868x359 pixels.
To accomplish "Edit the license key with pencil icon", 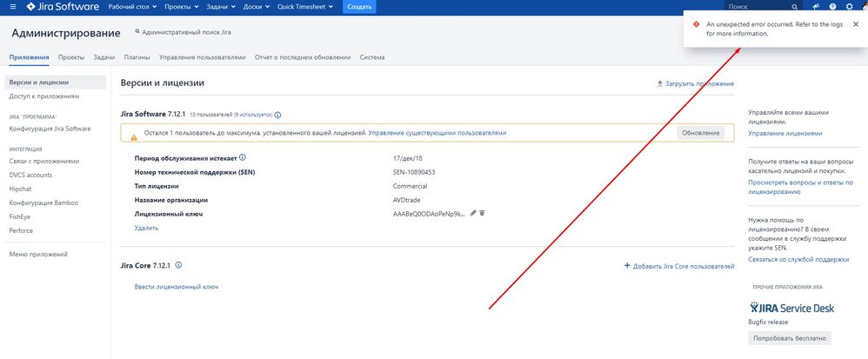I will 473,213.
